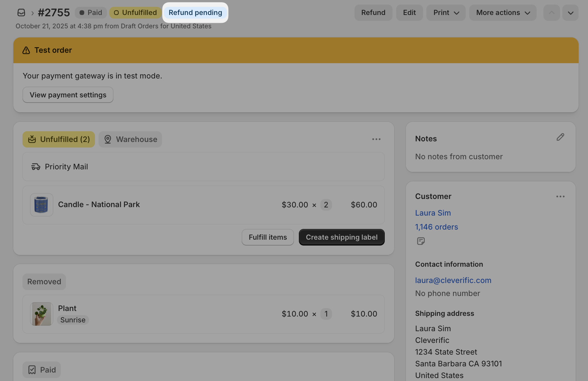Click View payment settings
Viewport: 588px width, 381px height.
(x=68, y=95)
